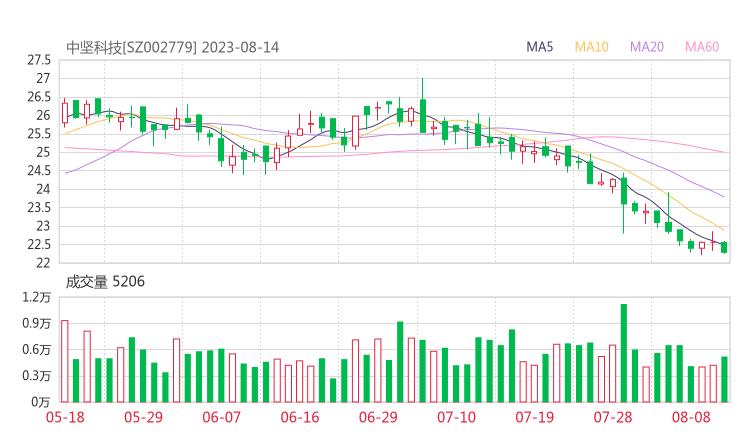Click the stock title 中坚科技[SZ002779]
740x440 pixels.
pos(131,47)
